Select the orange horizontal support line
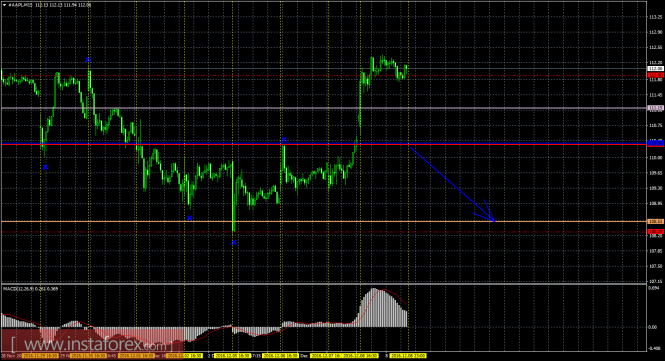 pyautogui.click(x=324, y=221)
